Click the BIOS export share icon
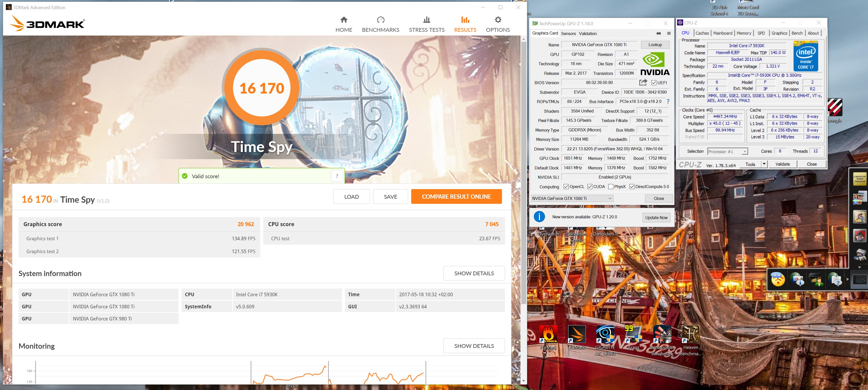 tap(643, 82)
